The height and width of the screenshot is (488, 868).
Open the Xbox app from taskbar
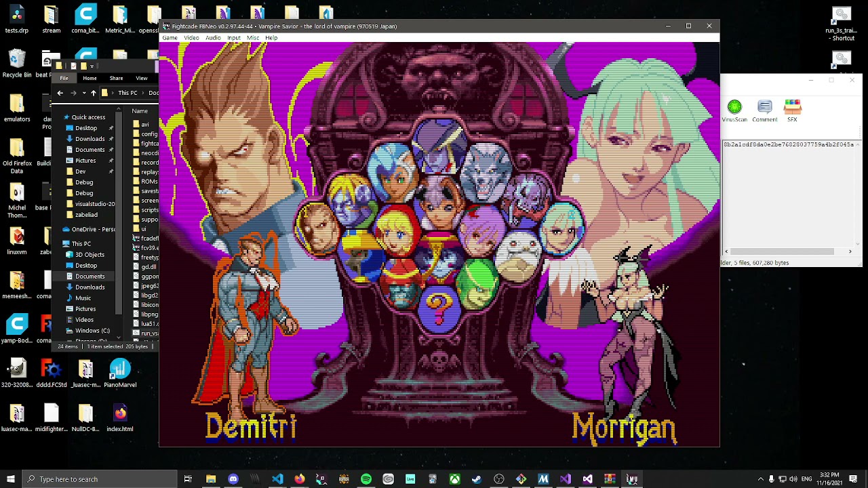[454, 479]
